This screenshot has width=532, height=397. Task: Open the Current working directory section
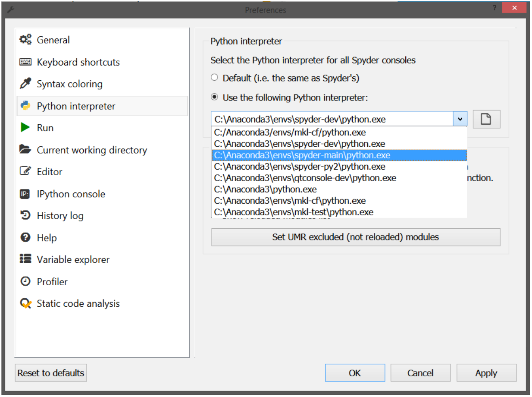91,150
